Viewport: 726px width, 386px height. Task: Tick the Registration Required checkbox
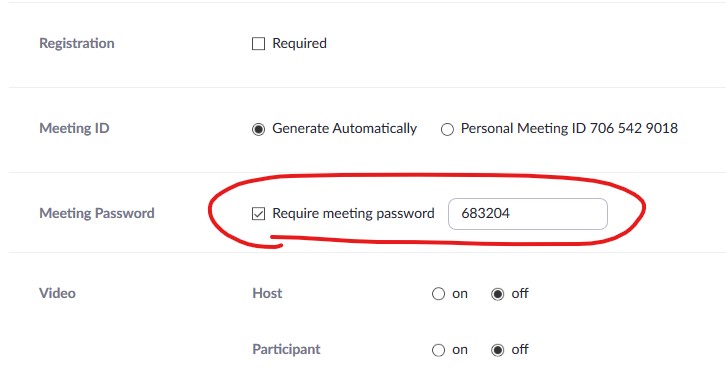258,44
